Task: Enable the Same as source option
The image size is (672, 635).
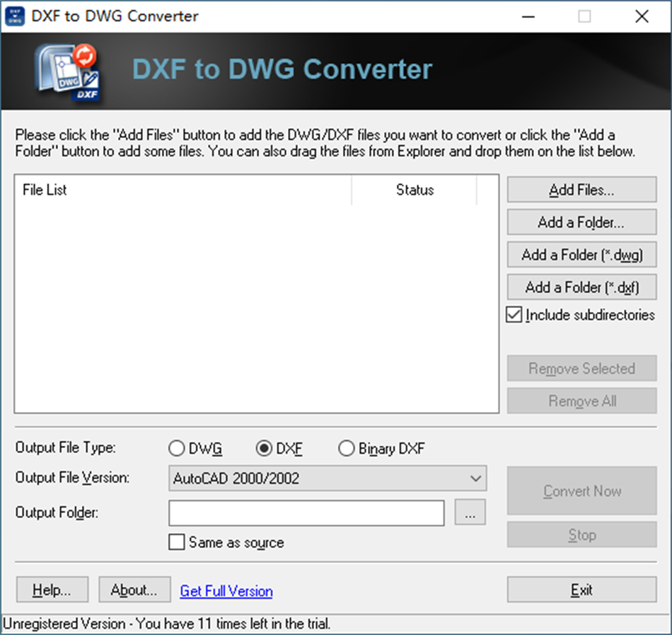Action: click(x=176, y=542)
